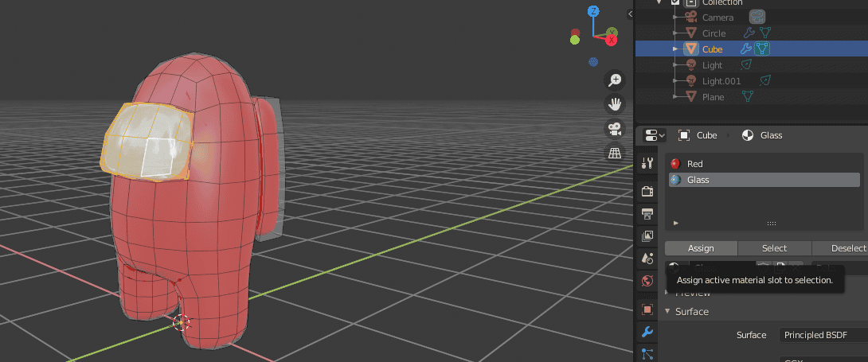The image size is (868, 362).
Task: Click the bulb icon on the Light.001 row
Action: [x=691, y=80]
